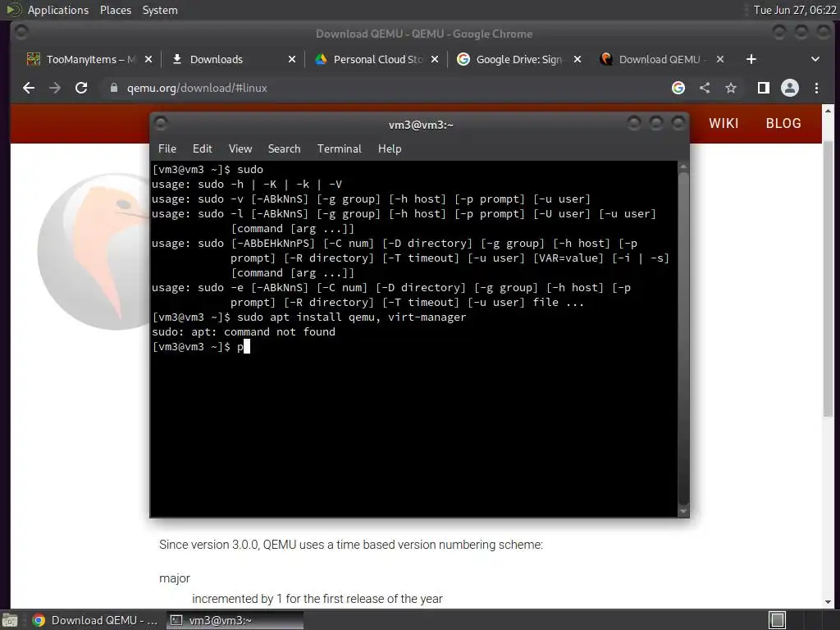Click current terminal prompt line

[x=202, y=347]
